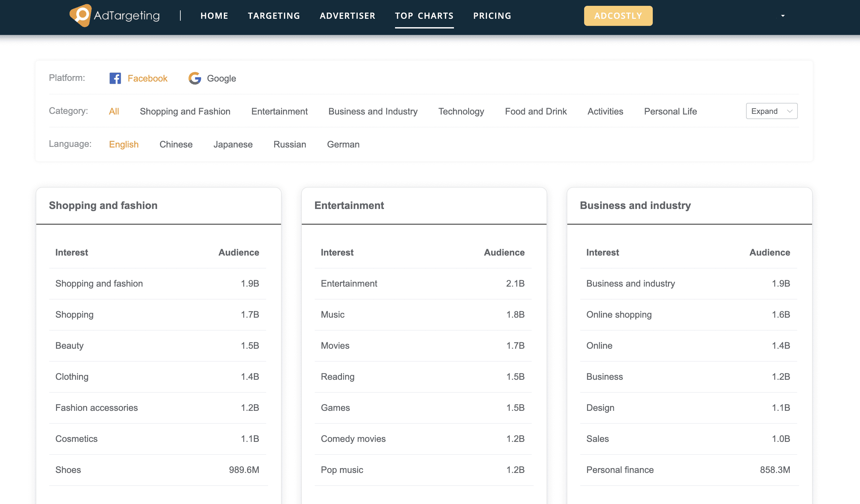The width and height of the screenshot is (860, 504).
Task: Filter by Business and Industry category
Action: pyautogui.click(x=373, y=111)
